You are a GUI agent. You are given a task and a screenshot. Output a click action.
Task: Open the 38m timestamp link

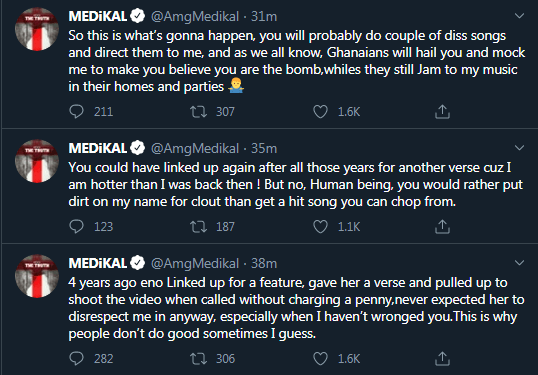point(264,263)
